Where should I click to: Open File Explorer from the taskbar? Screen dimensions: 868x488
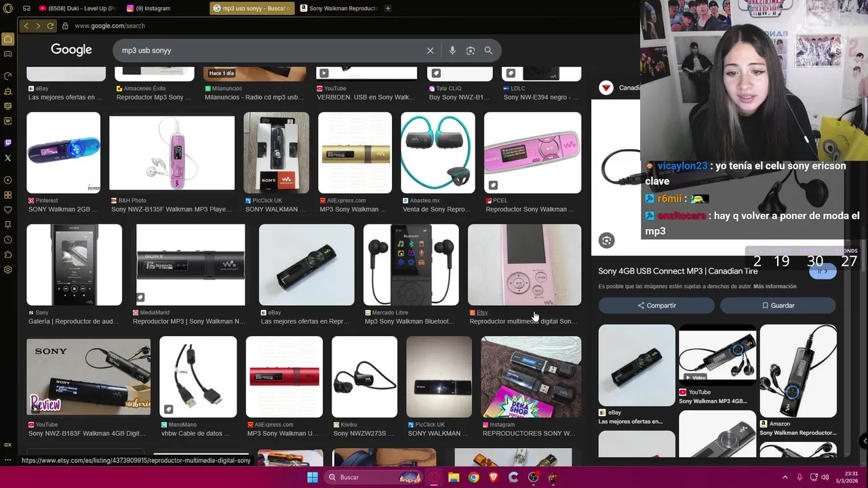454,477
